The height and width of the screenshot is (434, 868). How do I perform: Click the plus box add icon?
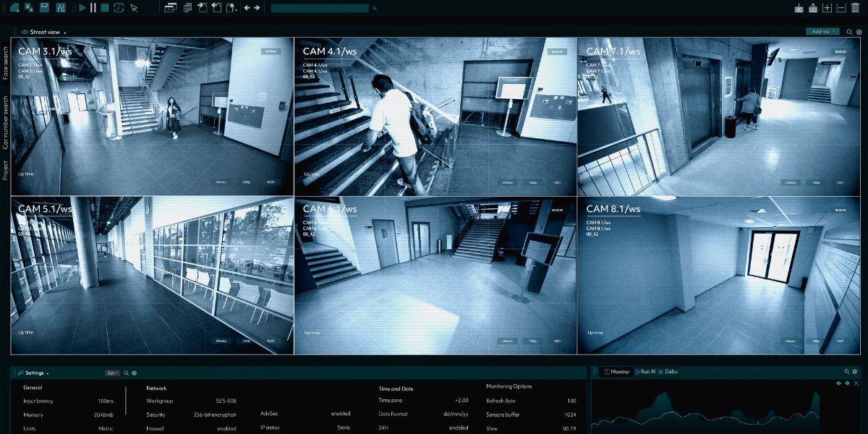coord(827,8)
